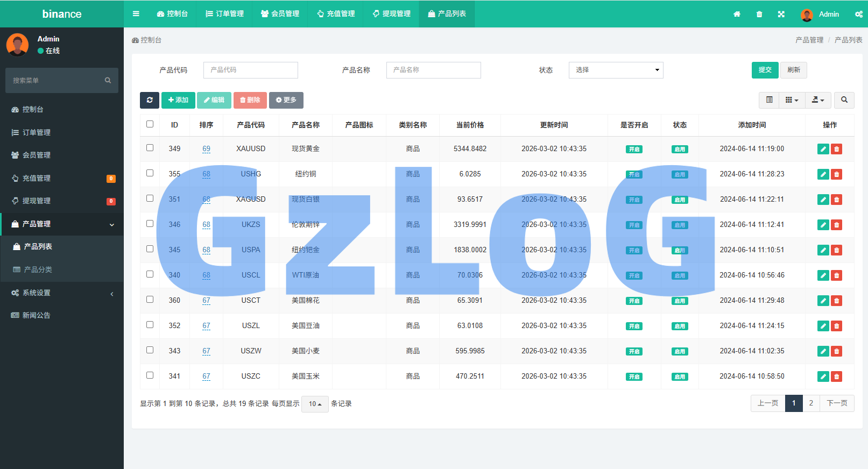Open the settings cogs icon top right
Image resolution: width=868 pixels, height=469 pixels.
pyautogui.click(x=859, y=14)
